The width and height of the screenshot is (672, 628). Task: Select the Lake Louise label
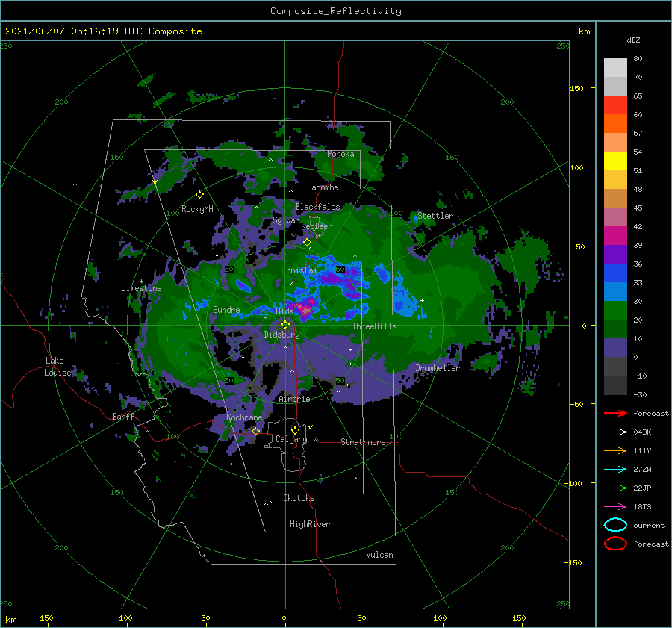57,367
